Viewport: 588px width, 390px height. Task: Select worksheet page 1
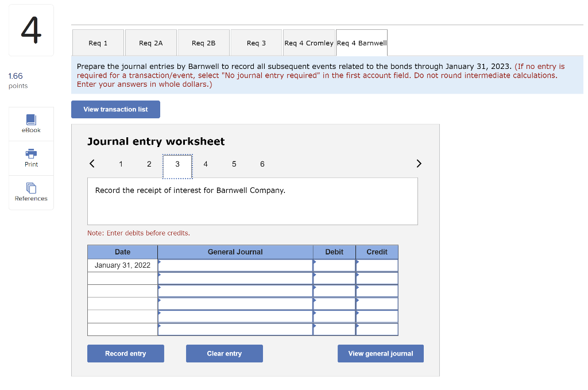click(121, 164)
